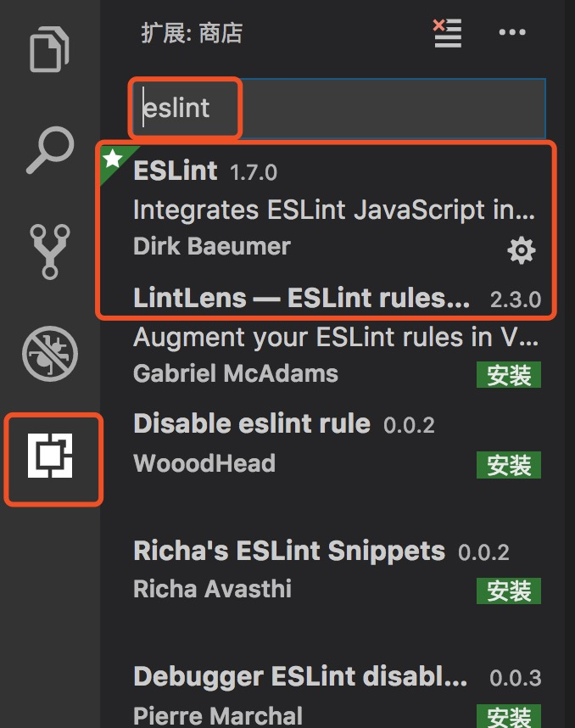Install Disable eslint rule extension

click(509, 464)
